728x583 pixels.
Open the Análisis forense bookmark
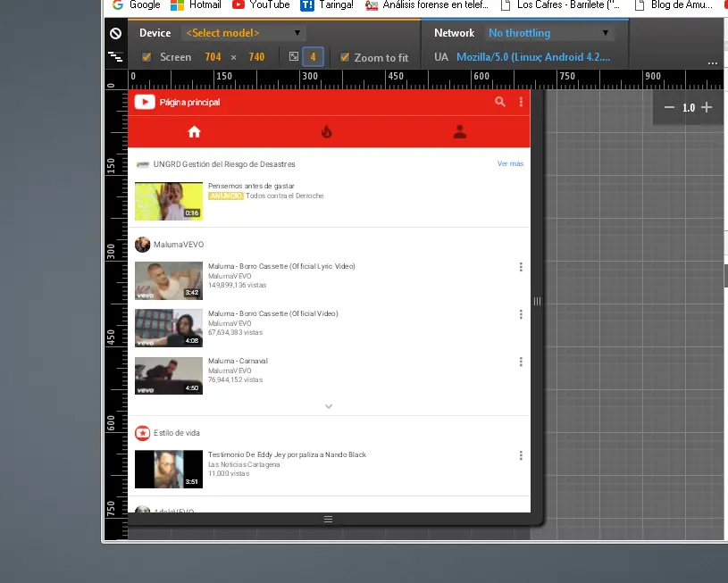coord(427,4)
